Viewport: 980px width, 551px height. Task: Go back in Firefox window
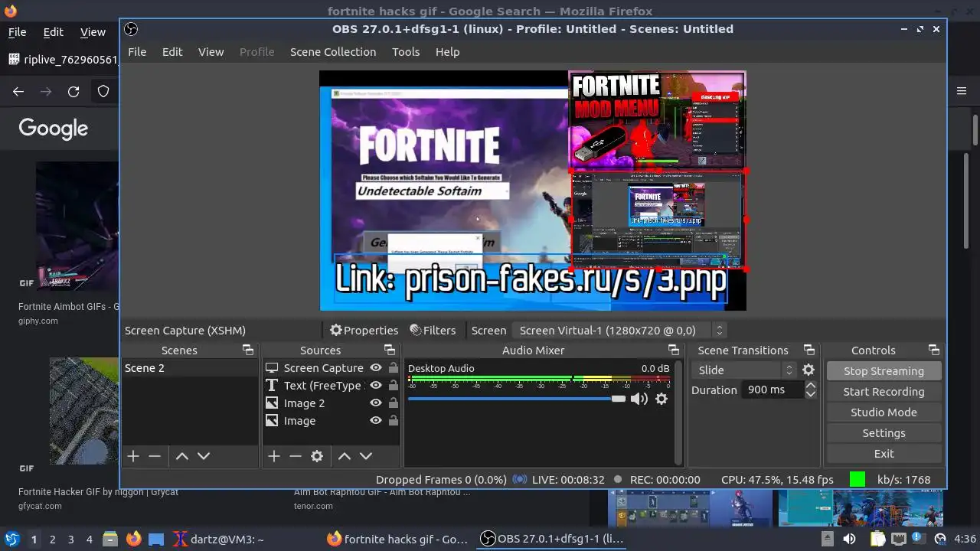click(18, 92)
